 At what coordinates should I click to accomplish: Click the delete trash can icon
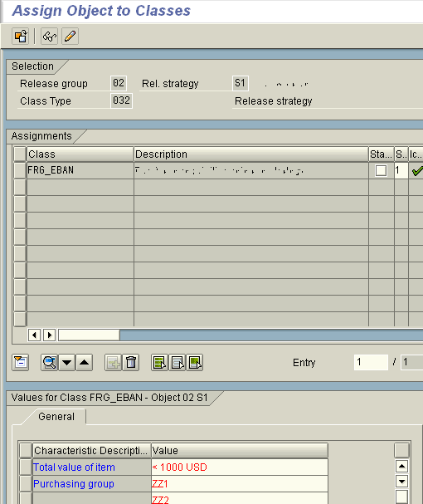point(131,363)
